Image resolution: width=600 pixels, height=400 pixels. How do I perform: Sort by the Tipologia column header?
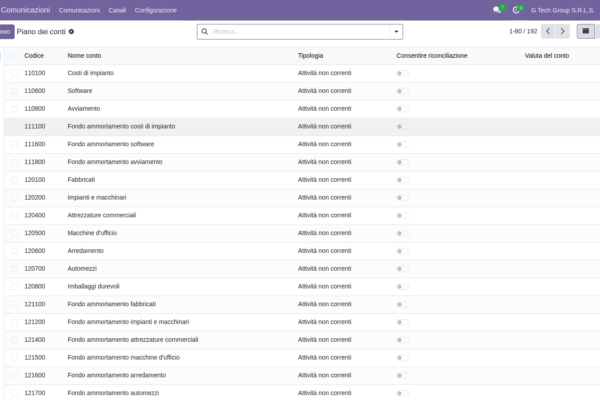coord(310,56)
